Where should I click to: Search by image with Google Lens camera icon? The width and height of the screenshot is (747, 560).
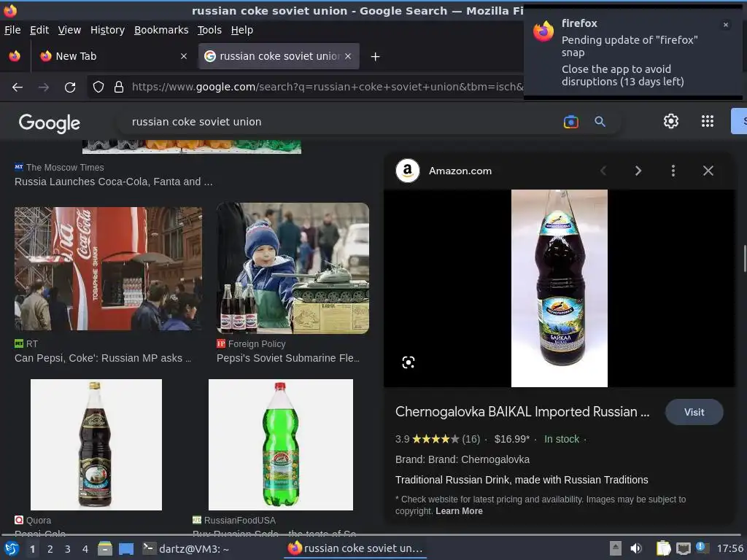coord(570,122)
